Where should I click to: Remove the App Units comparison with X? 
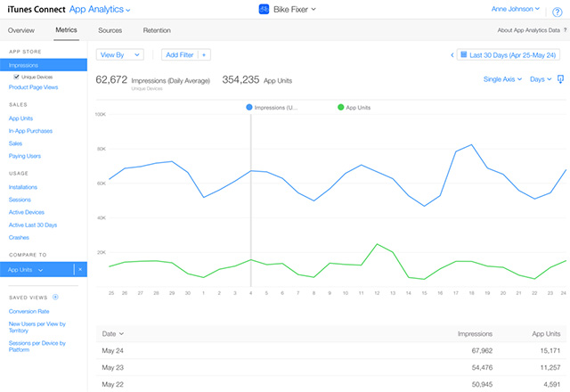[80, 269]
